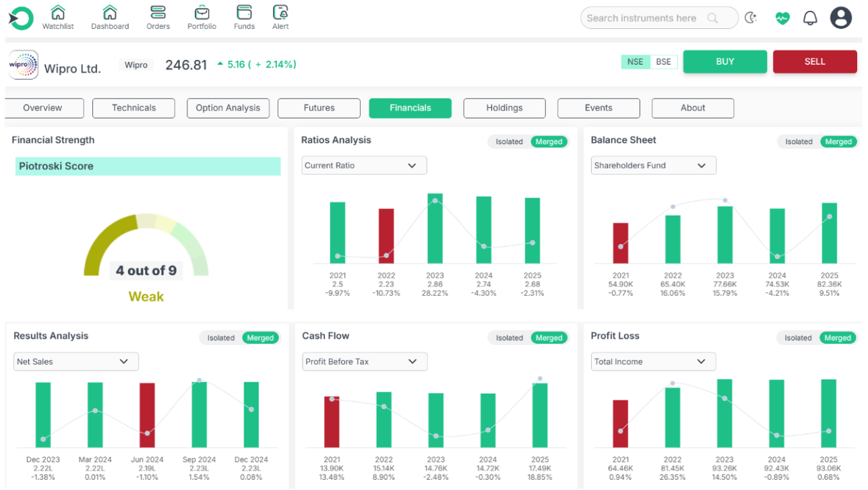Open the Shareholders Fund dropdown

point(654,165)
